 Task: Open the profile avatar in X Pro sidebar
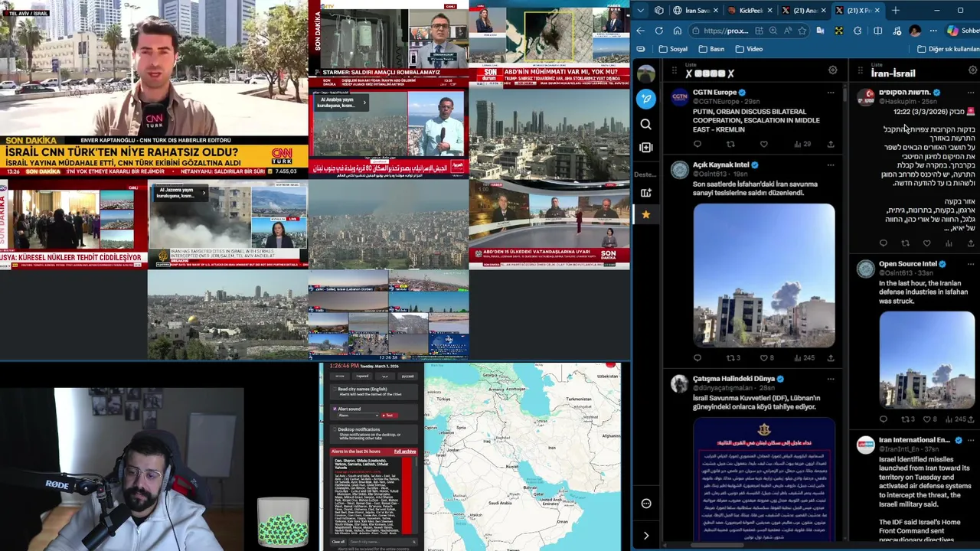pyautogui.click(x=646, y=73)
